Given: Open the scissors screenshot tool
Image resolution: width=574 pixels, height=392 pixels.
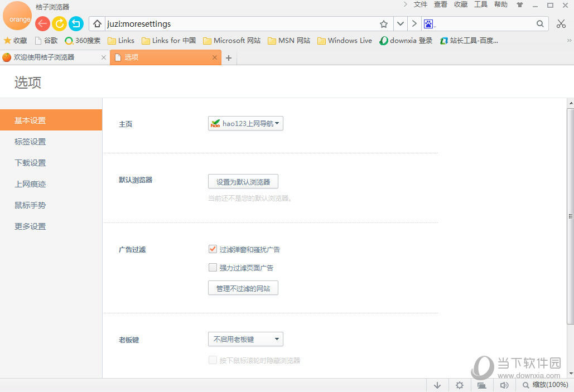Looking at the screenshot, I should (561, 23).
